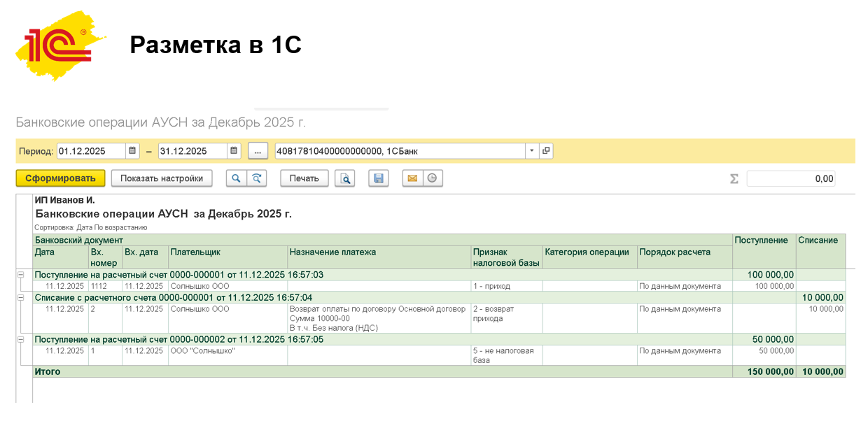
Task: Click the period start date field
Action: point(91,151)
